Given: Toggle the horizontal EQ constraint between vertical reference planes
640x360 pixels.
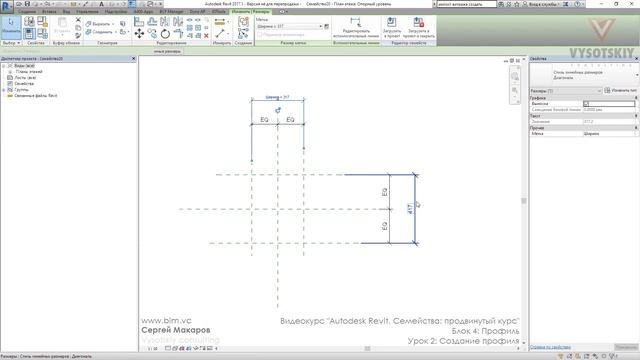Looking at the screenshot, I should [x=264, y=120].
